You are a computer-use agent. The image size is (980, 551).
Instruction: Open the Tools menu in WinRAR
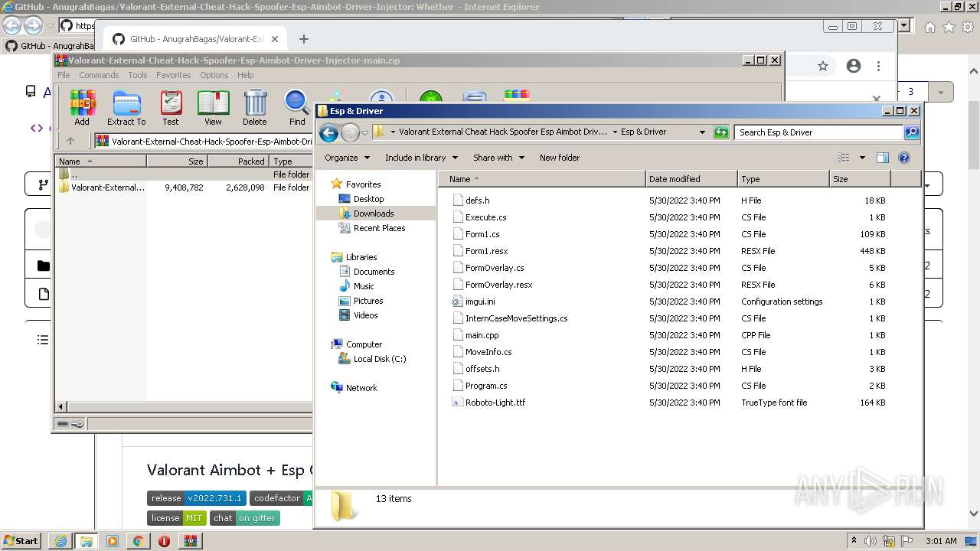[138, 75]
